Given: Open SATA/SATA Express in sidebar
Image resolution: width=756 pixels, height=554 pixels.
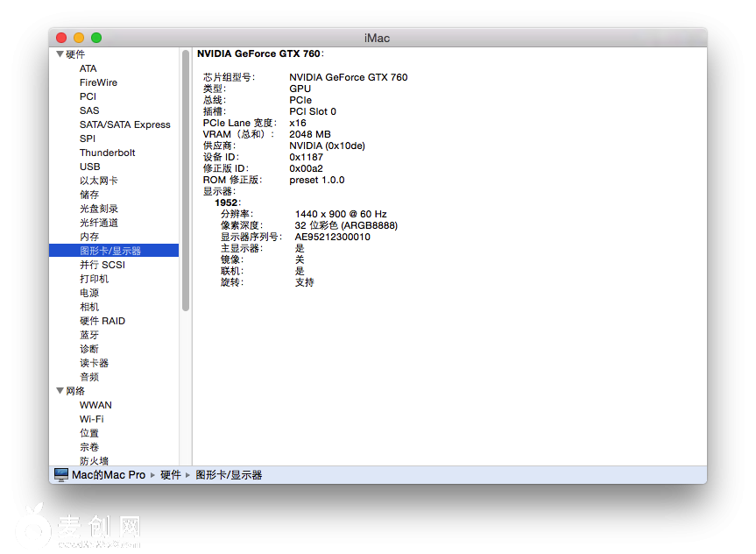Looking at the screenshot, I should tap(125, 124).
